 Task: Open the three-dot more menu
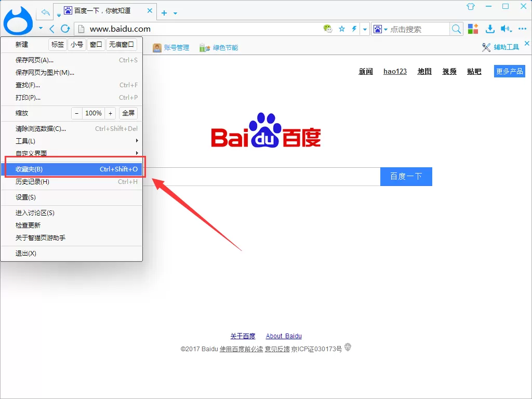(x=523, y=29)
